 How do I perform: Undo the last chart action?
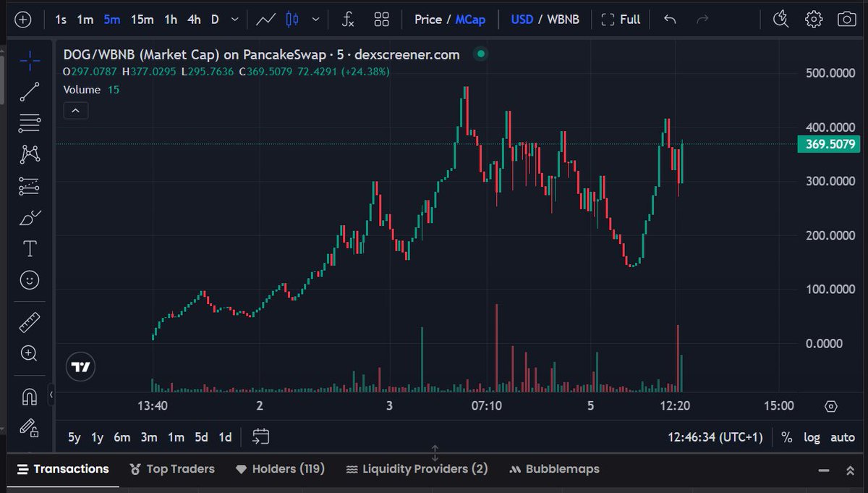coord(670,20)
